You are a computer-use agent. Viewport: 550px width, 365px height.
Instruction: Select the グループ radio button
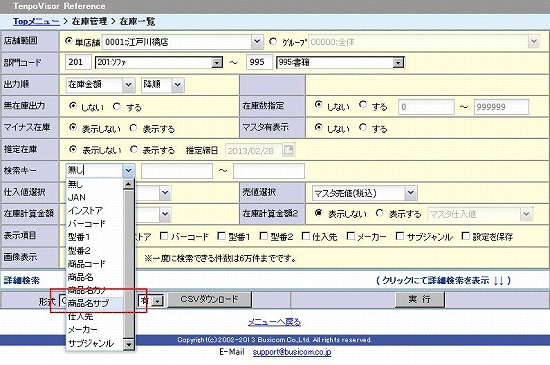(x=273, y=41)
